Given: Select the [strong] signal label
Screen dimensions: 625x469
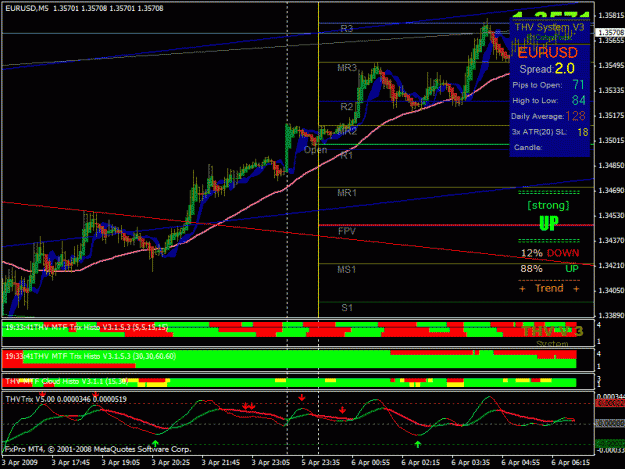Looking at the screenshot, I should (x=548, y=205).
